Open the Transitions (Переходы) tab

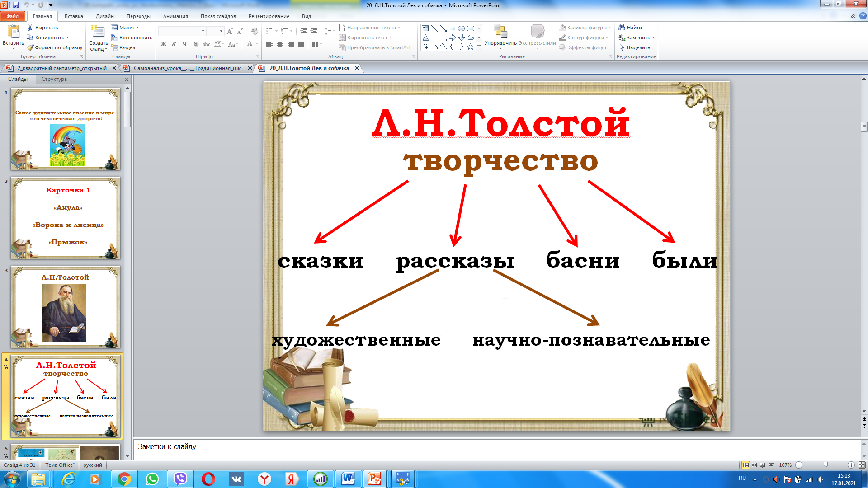[x=138, y=16]
